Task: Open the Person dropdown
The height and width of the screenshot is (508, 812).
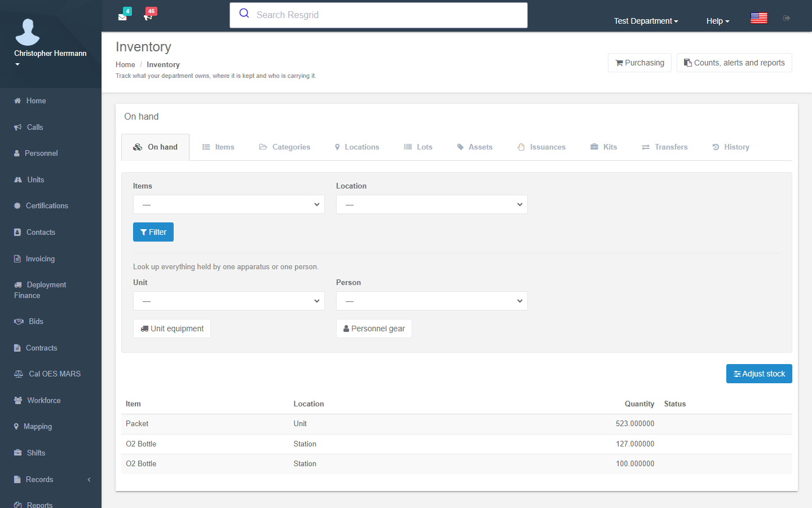Action: coord(432,301)
